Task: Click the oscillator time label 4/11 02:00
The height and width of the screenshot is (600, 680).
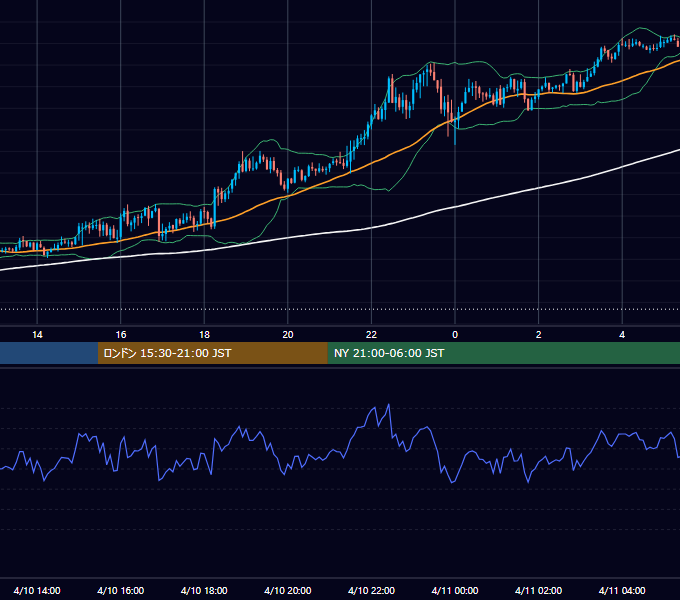Action: point(538,590)
